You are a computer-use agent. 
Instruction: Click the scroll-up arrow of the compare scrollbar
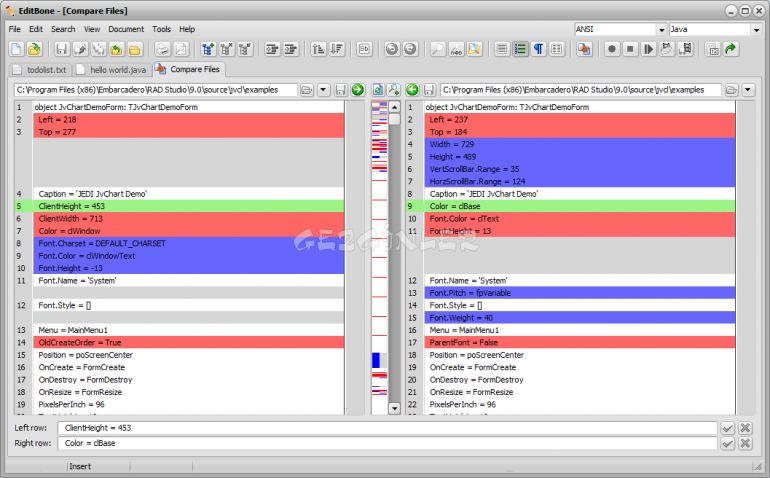tap(394, 107)
